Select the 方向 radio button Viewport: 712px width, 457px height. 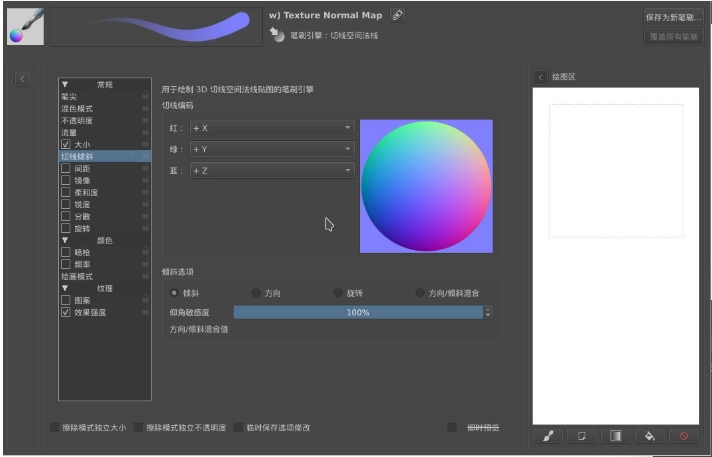point(256,293)
